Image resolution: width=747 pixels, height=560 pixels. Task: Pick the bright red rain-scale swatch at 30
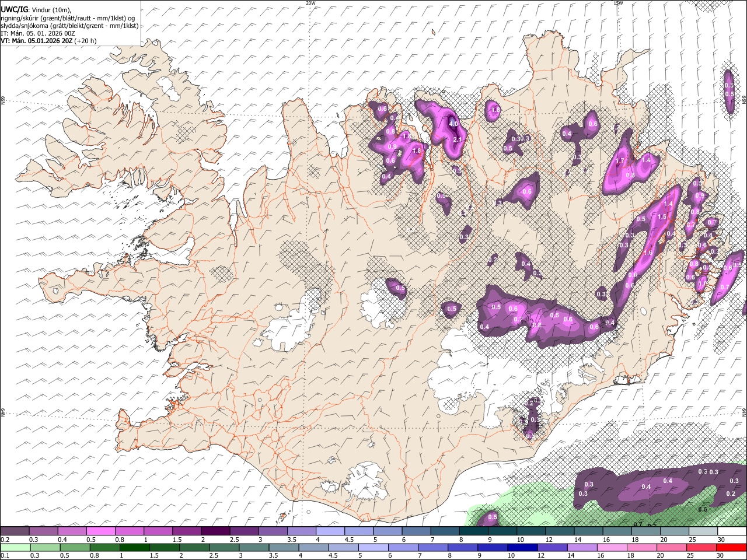coord(732,548)
